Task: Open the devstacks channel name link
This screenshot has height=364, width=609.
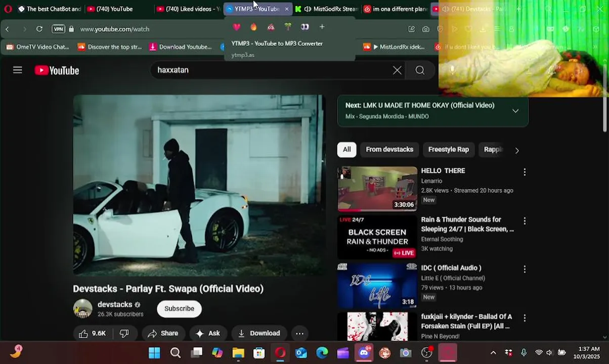Action: tap(115, 304)
